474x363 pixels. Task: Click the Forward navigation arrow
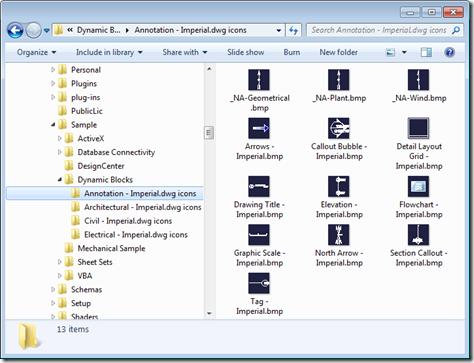pyautogui.click(x=33, y=31)
